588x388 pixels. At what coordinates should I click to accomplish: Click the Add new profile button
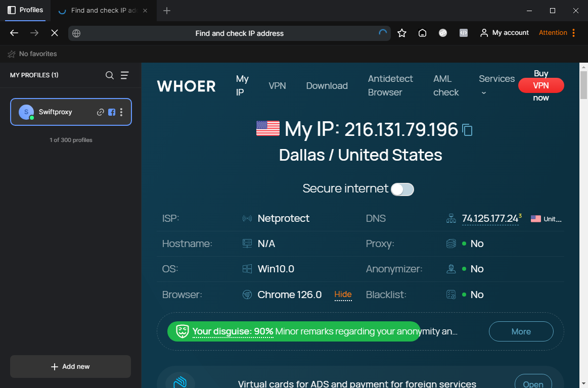pos(70,367)
